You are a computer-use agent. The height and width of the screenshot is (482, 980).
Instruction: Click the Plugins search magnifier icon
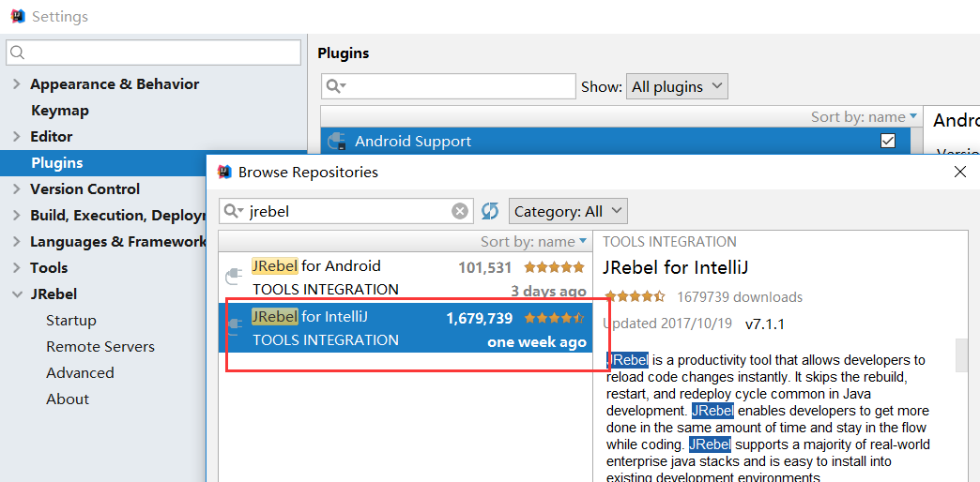click(335, 86)
